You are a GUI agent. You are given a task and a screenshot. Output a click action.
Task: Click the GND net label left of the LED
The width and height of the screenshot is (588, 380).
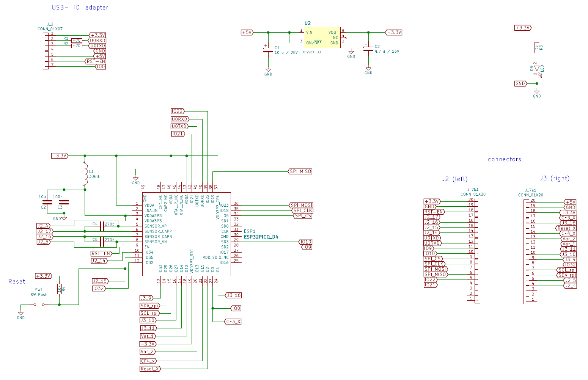click(521, 83)
